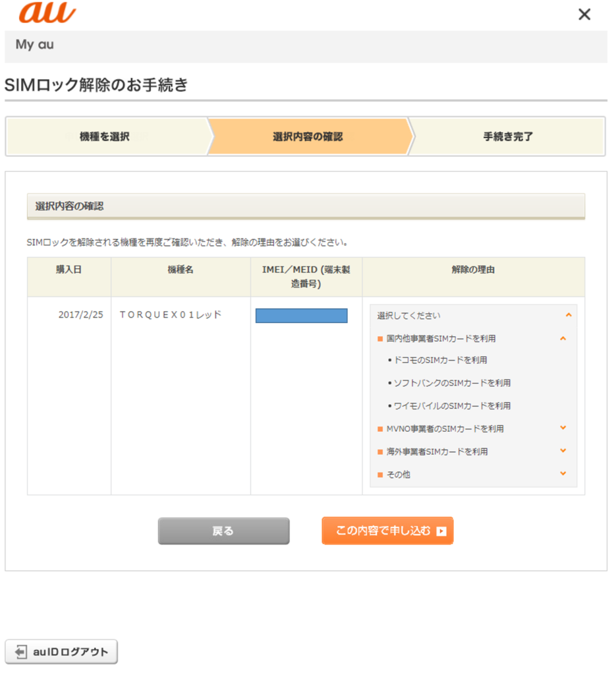Expand その他 chevron
The image size is (616, 675).
563,473
